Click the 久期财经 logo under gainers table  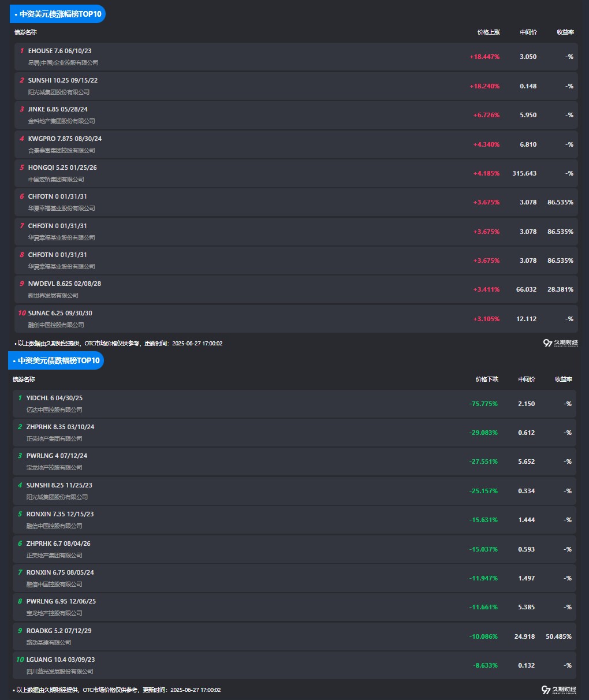560,343
